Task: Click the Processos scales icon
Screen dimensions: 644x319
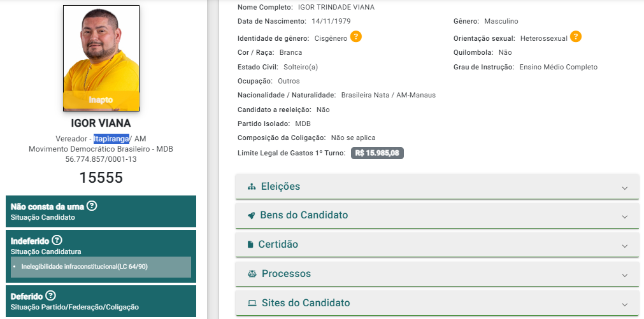Action: [252, 274]
